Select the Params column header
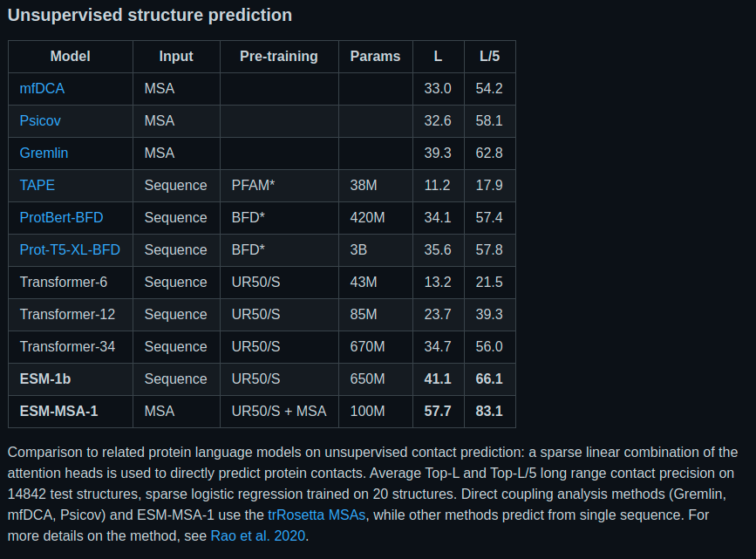Image resolution: width=756 pixels, height=559 pixels. (375, 57)
